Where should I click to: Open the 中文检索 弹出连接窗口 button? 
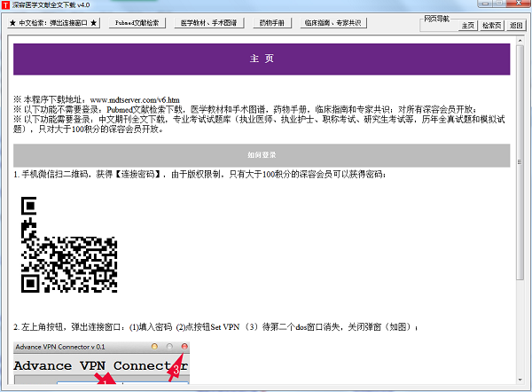(53, 23)
